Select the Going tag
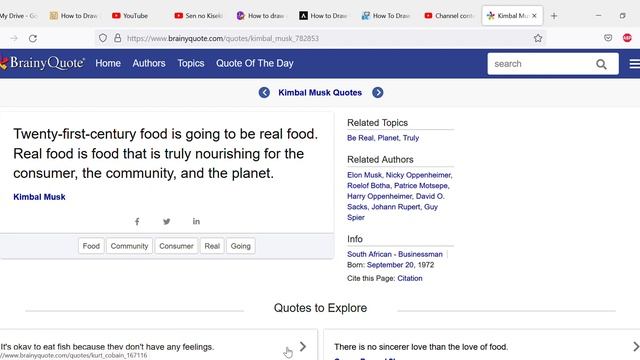 click(x=240, y=246)
